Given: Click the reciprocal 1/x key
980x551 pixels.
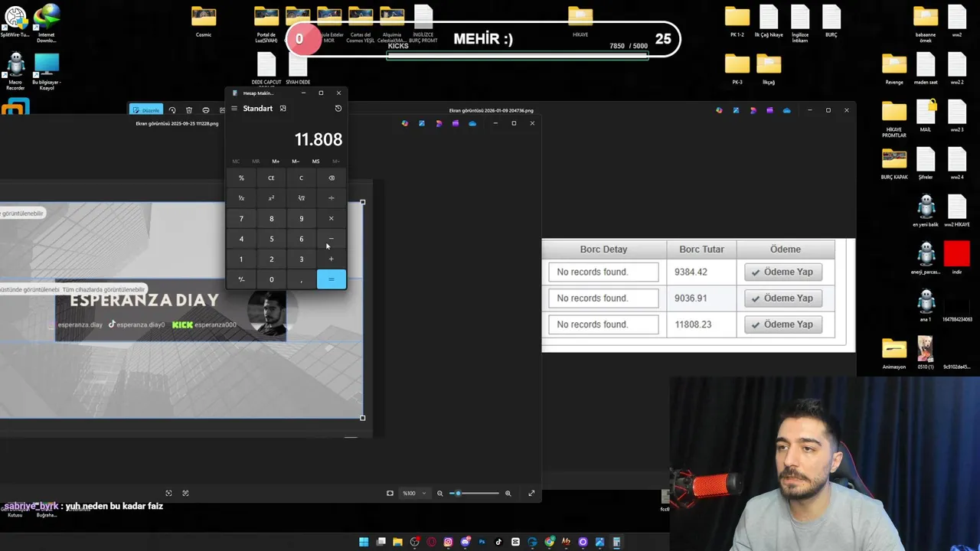Looking at the screenshot, I should pyautogui.click(x=241, y=198).
